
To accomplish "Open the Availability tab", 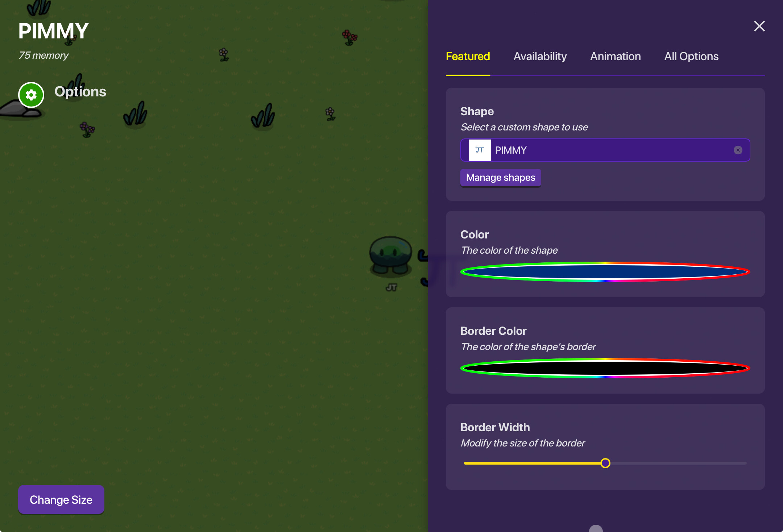I will [x=540, y=57].
